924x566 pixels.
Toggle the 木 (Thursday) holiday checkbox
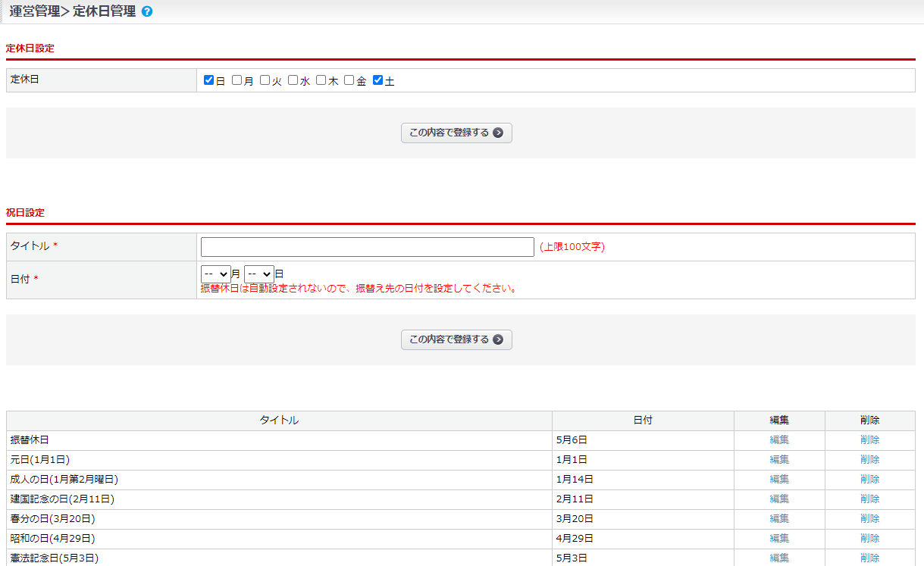tap(321, 80)
